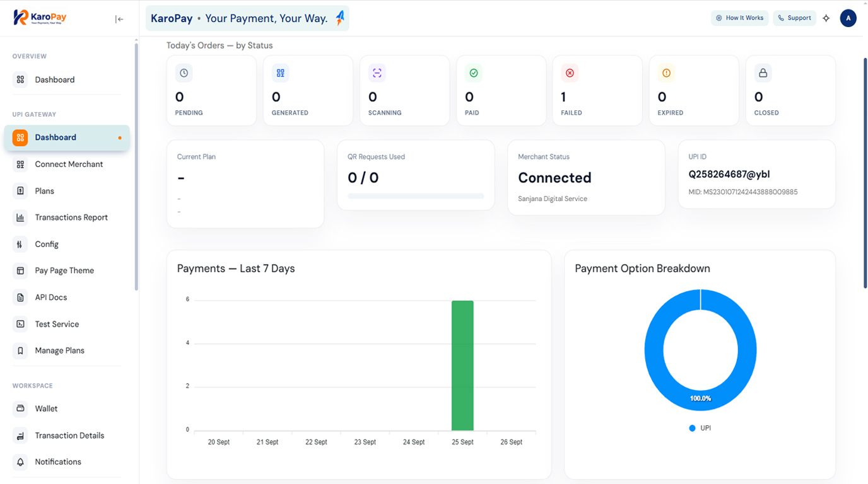Collapse the sidebar using the arrow icon
868x484 pixels.
pos(119,19)
